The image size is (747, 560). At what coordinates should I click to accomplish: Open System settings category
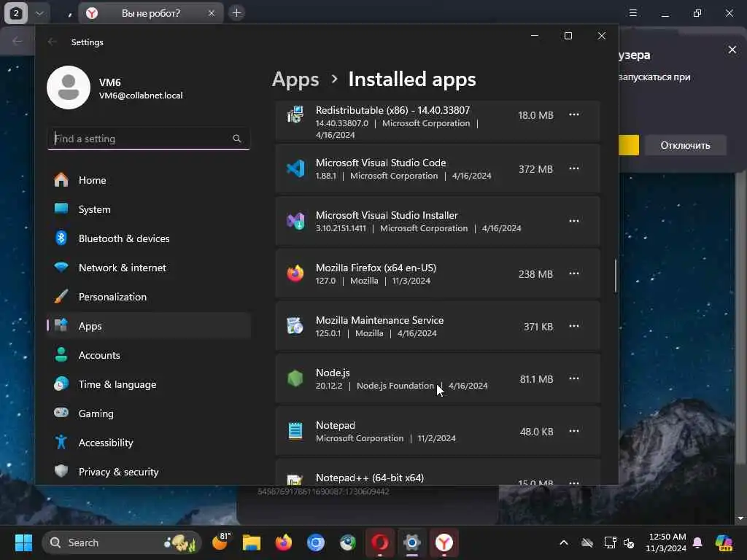pos(149,209)
